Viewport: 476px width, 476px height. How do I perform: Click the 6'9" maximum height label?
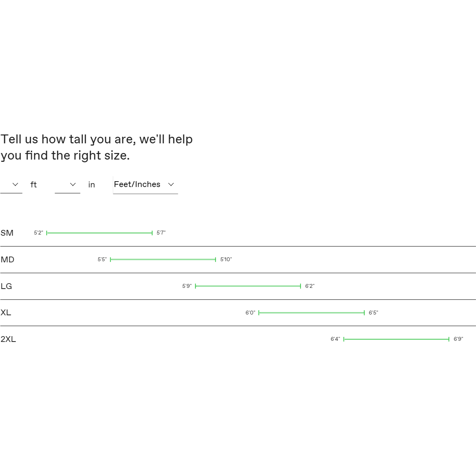(458, 339)
